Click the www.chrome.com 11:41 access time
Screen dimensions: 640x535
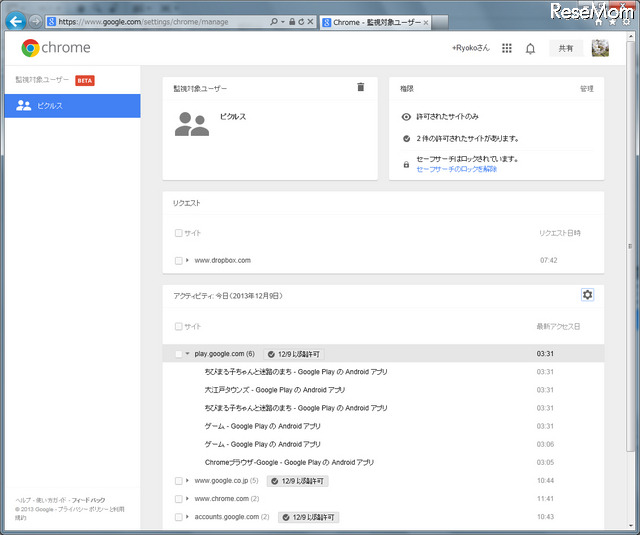coord(545,499)
